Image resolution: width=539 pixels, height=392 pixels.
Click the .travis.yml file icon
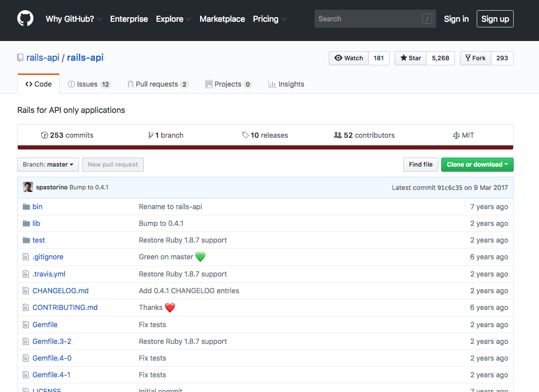tap(26, 274)
